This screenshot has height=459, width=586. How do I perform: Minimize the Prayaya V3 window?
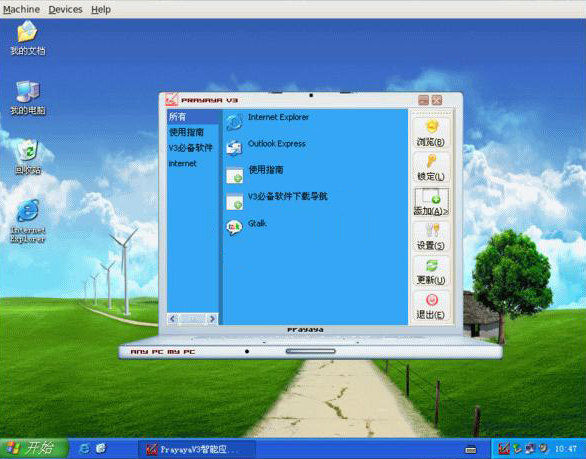point(423,100)
